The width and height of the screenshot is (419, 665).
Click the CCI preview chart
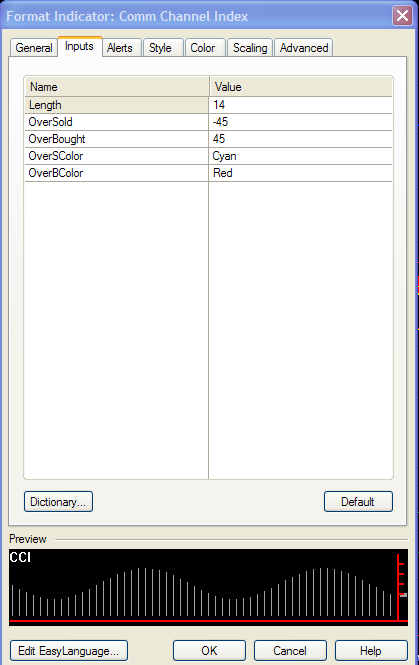pyautogui.click(x=208, y=587)
